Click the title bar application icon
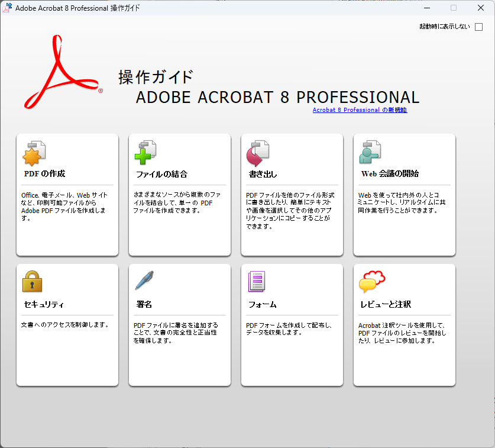This screenshot has height=448, width=495. (7, 8)
